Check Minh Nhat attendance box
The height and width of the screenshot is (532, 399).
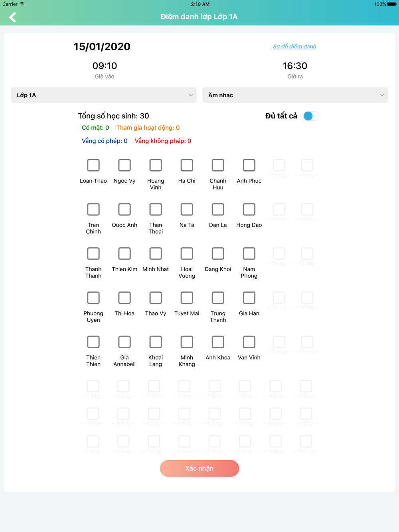[x=156, y=254]
